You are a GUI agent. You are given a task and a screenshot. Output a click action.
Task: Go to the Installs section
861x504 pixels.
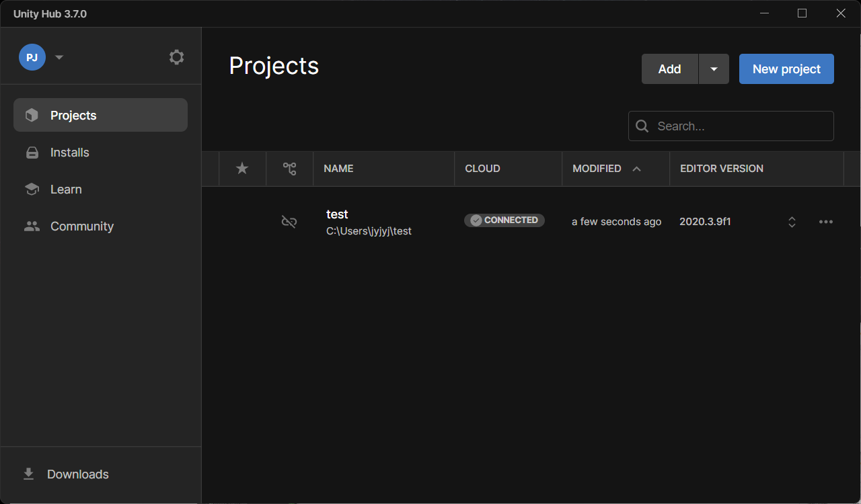(100, 153)
